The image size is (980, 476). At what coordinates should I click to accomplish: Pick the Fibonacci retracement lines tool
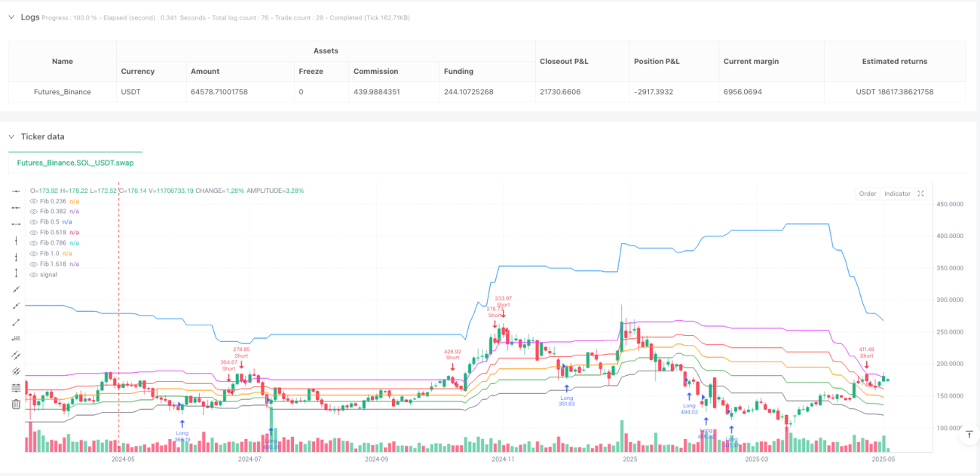click(x=16, y=388)
